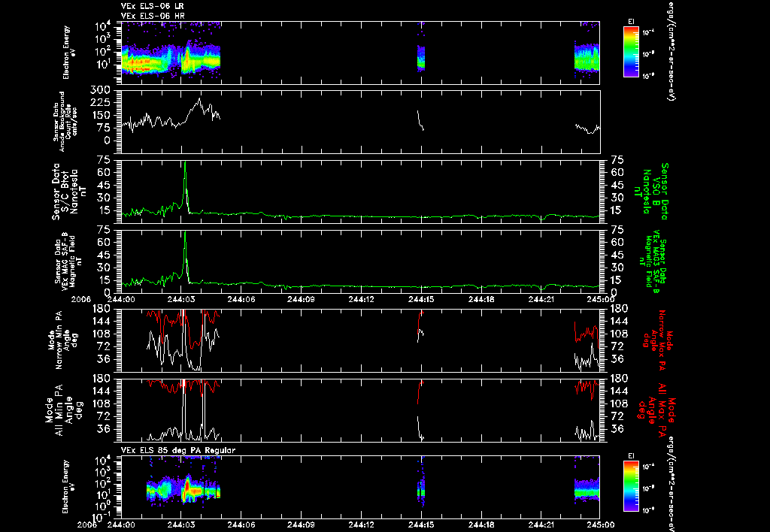Click the top spectrogram's rainbow color bar
The image size is (770, 532).
[x=631, y=52]
